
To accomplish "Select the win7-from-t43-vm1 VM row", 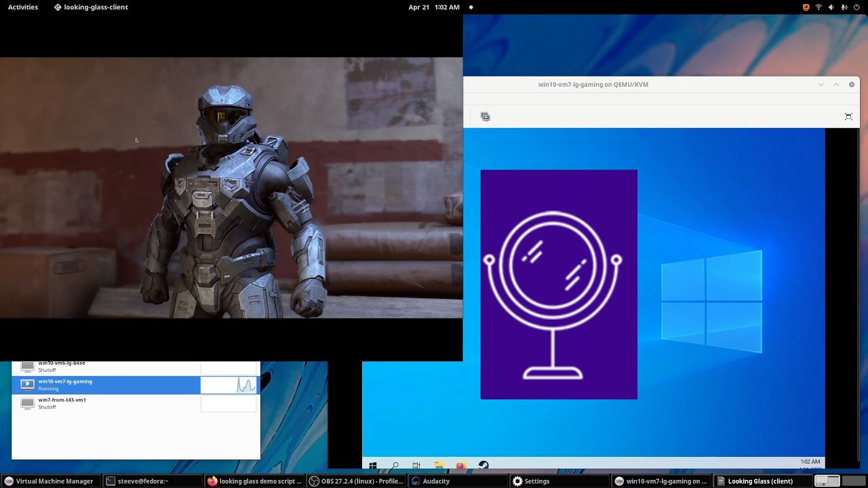I will [136, 403].
